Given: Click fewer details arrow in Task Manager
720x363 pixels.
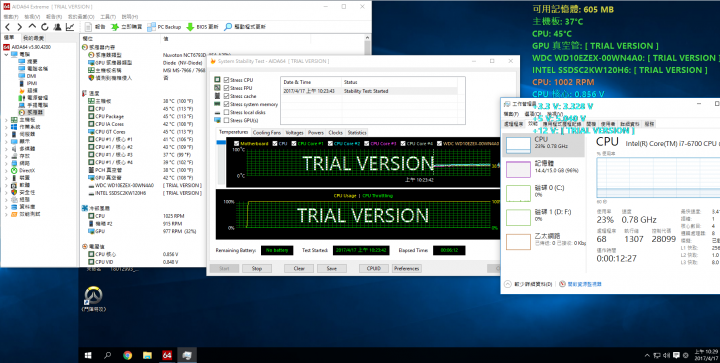Looking at the screenshot, I should pyautogui.click(x=507, y=284).
